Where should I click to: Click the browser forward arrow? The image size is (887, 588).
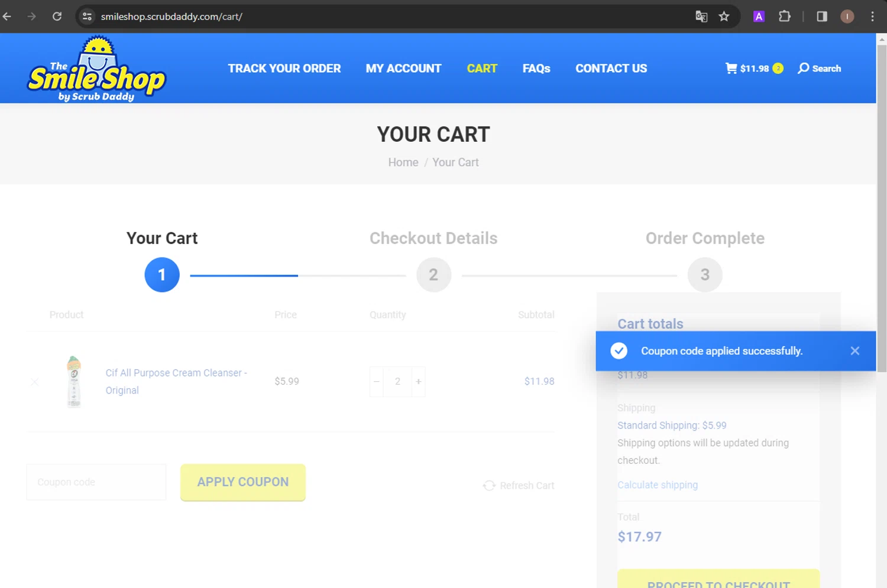(x=32, y=17)
